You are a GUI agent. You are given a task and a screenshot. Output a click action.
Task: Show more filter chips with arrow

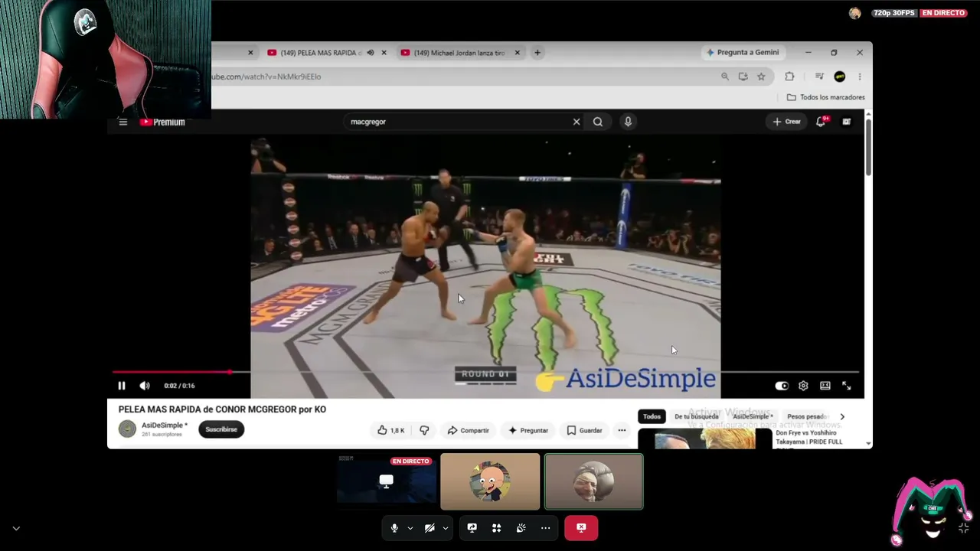(x=842, y=416)
